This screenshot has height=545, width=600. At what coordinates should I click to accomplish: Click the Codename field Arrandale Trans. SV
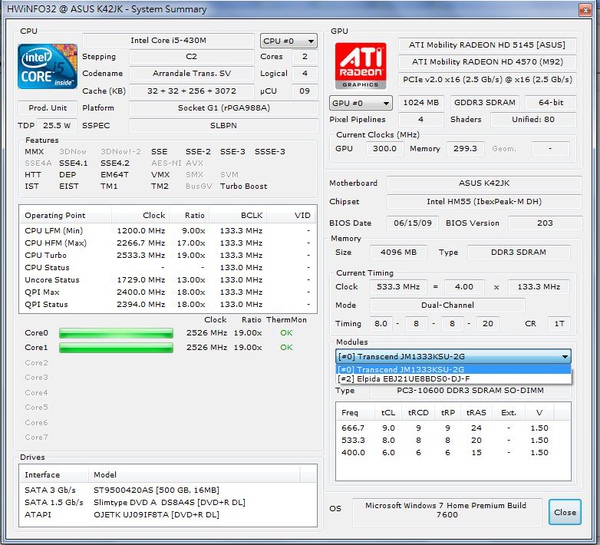(x=192, y=73)
